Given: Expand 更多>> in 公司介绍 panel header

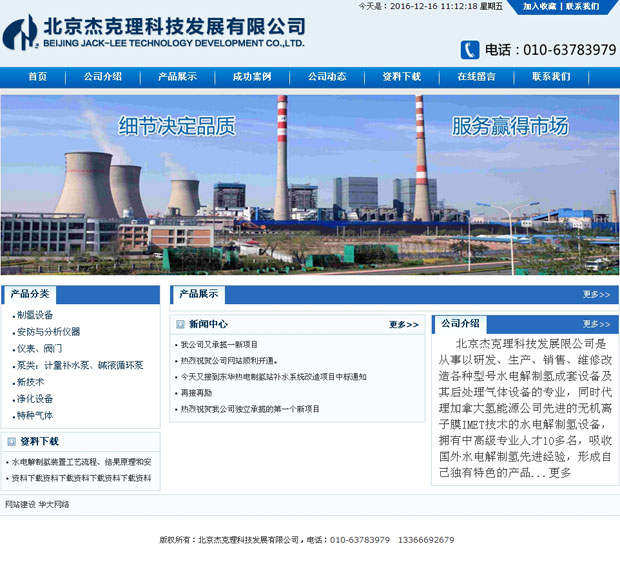Looking at the screenshot, I should [x=596, y=324].
